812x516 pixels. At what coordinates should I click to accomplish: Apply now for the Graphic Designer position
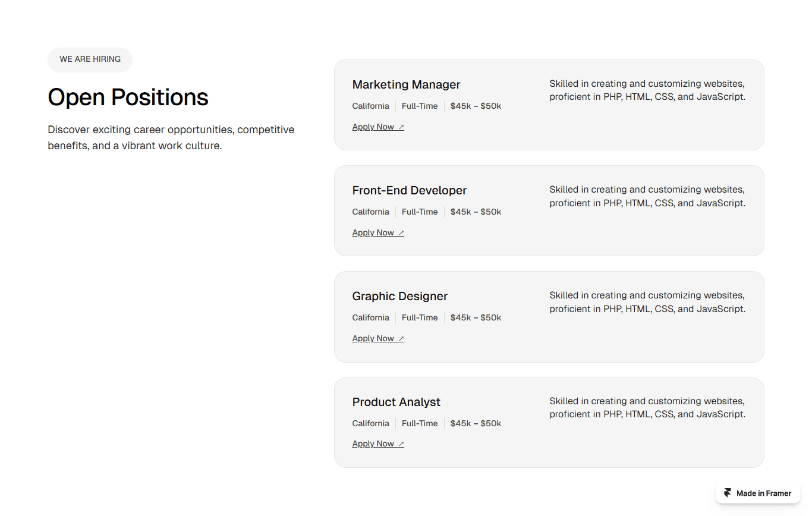click(378, 338)
